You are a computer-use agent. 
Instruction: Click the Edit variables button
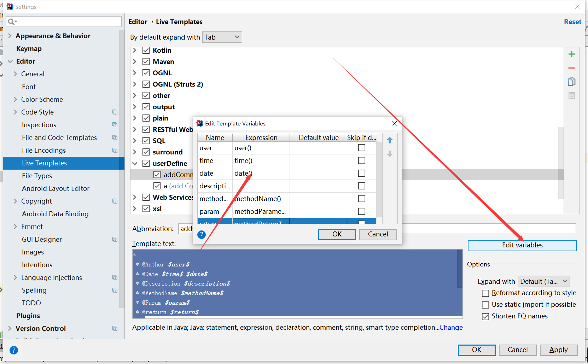[522, 245]
